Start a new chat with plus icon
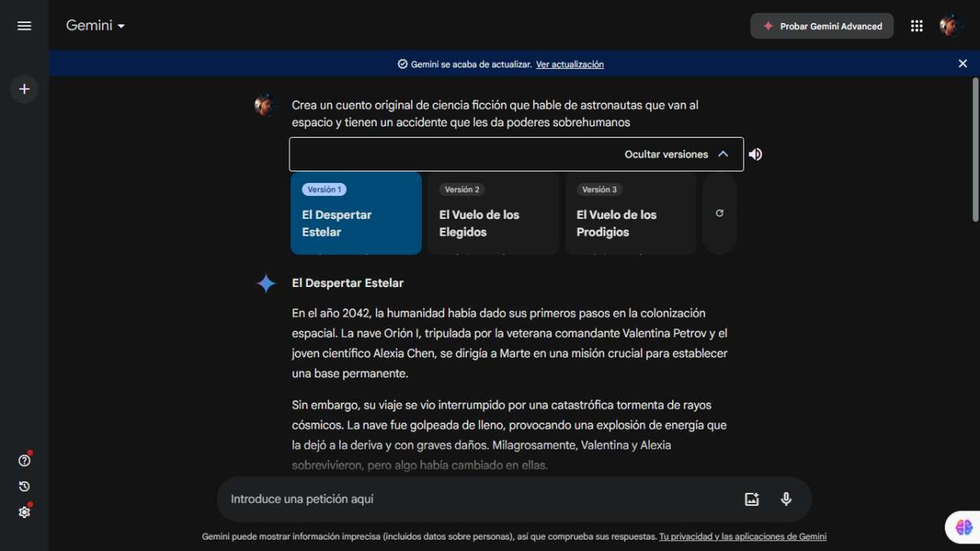The image size is (980, 551). (24, 89)
